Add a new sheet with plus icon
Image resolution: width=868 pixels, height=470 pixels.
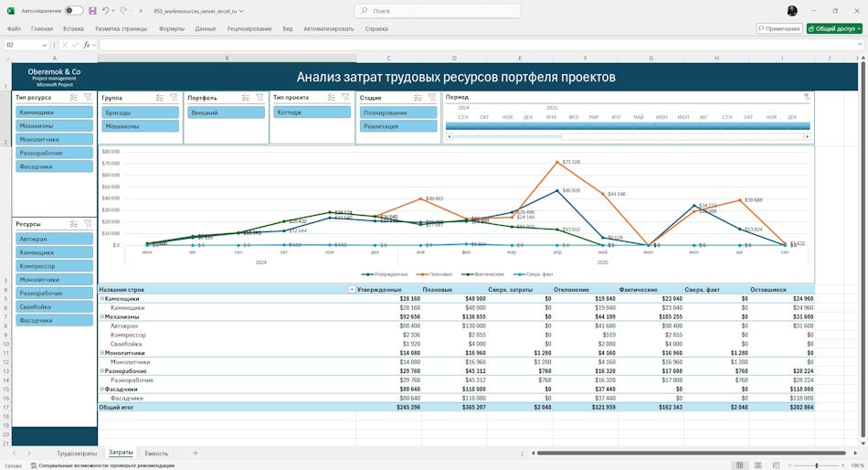pos(195,453)
